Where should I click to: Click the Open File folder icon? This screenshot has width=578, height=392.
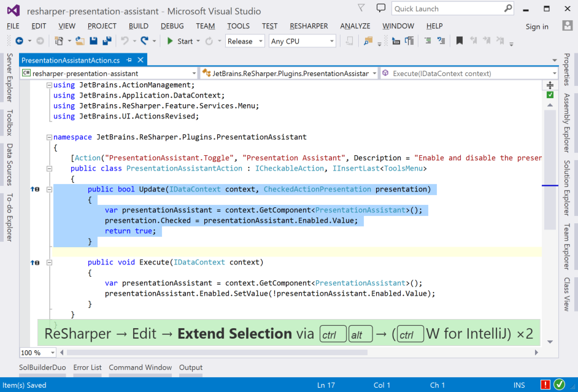click(x=80, y=41)
